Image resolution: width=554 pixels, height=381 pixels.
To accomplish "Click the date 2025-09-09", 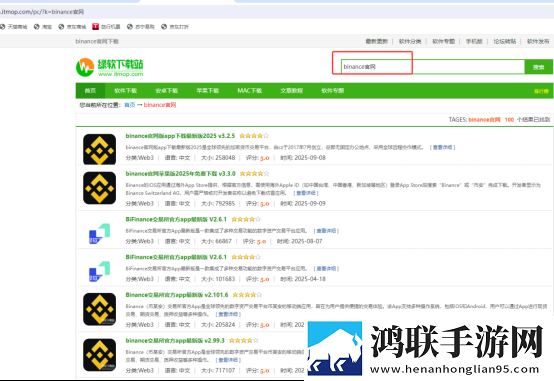I will [x=310, y=204].
